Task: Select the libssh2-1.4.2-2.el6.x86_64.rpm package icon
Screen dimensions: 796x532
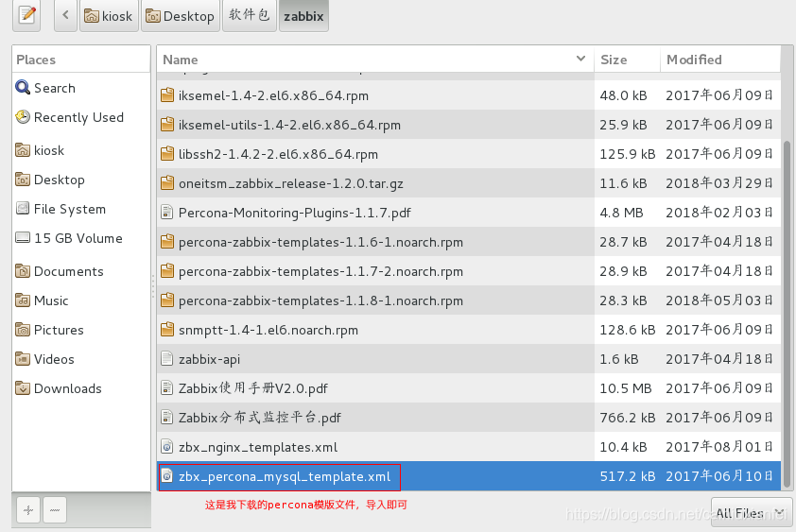Action: coord(167,154)
